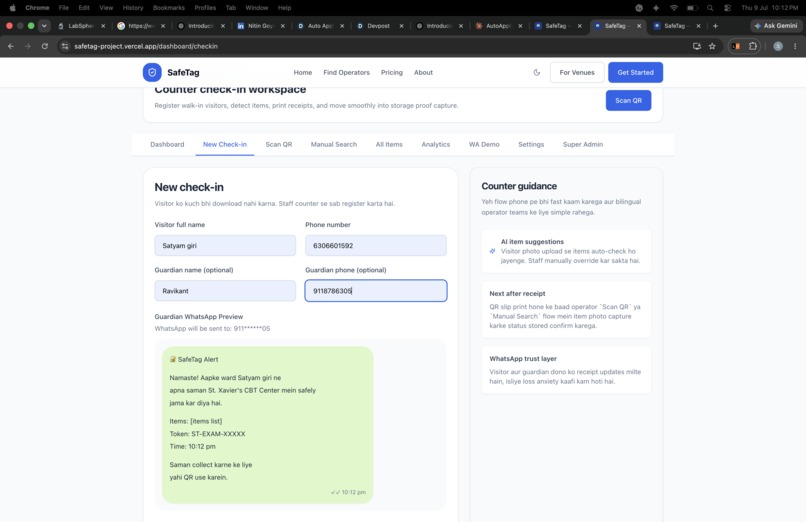Click the WhatsApp trust layer card

[x=566, y=370]
